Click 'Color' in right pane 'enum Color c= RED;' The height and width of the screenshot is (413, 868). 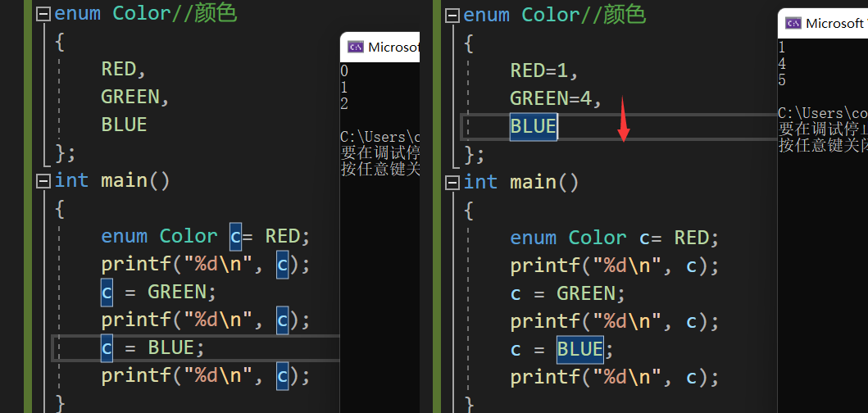click(x=598, y=238)
